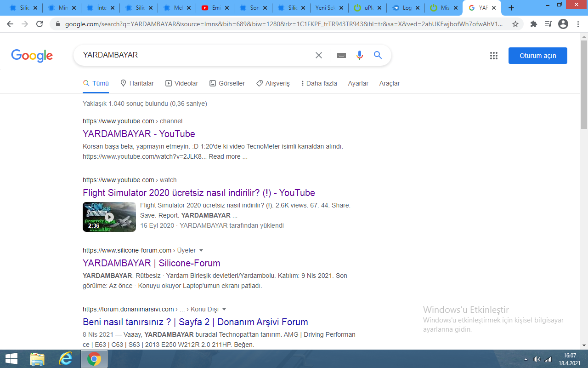
Task: Show hidden tray icons arrow
Action: coord(526,359)
